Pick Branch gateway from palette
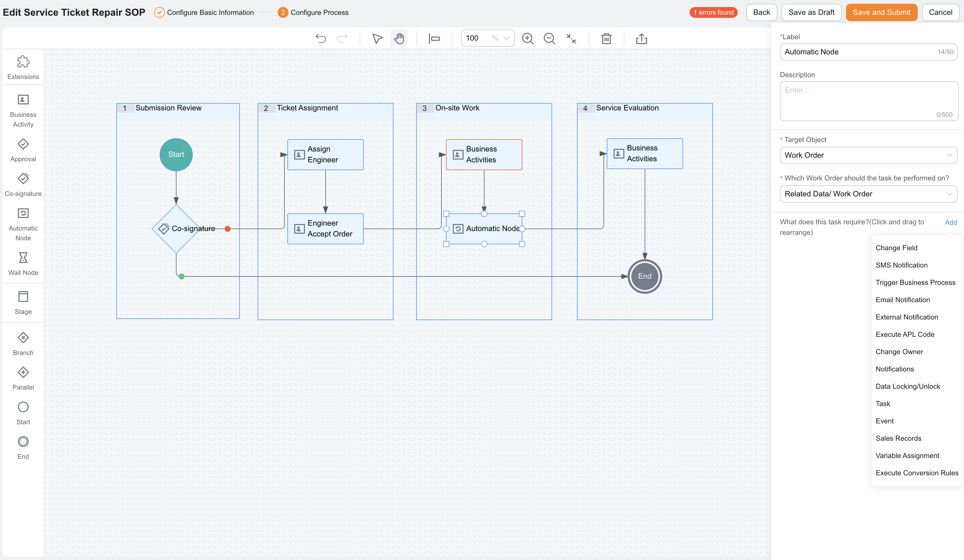964x560 pixels. tap(23, 344)
